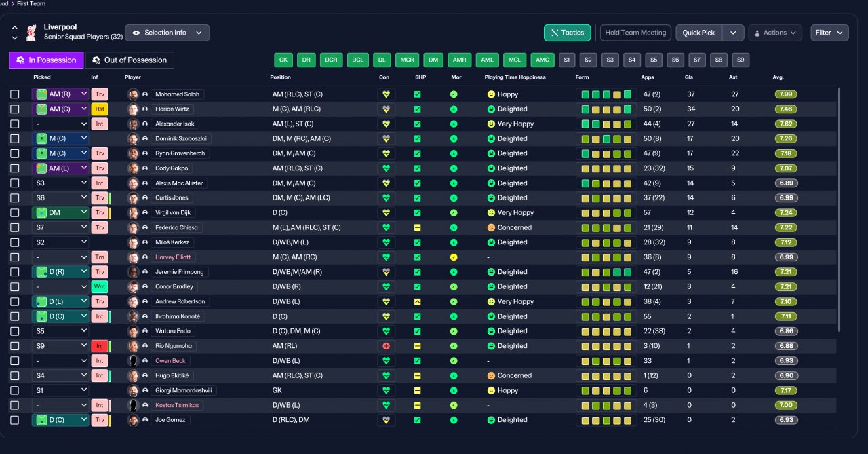The image size is (868, 454).
Task: Switch to the In Possession tab
Action: 46,60
